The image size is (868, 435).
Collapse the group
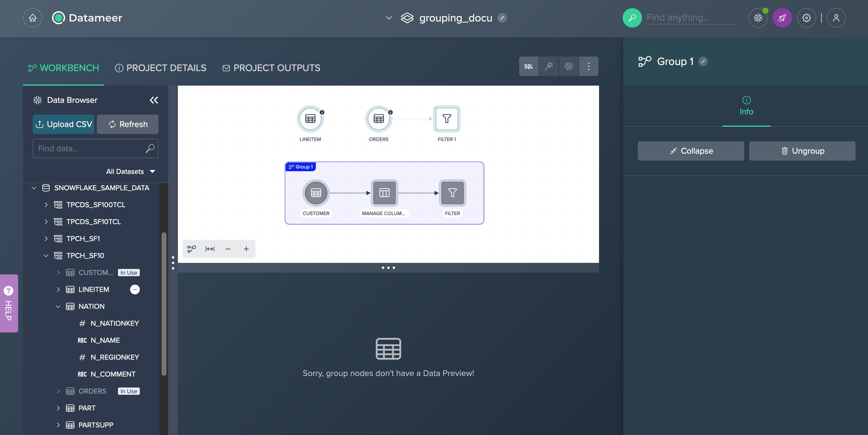[691, 151]
